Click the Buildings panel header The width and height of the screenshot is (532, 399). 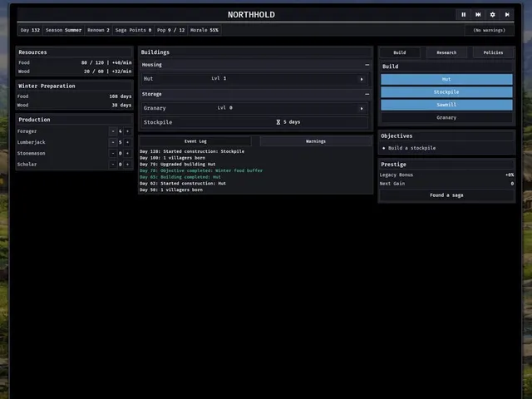(x=256, y=52)
